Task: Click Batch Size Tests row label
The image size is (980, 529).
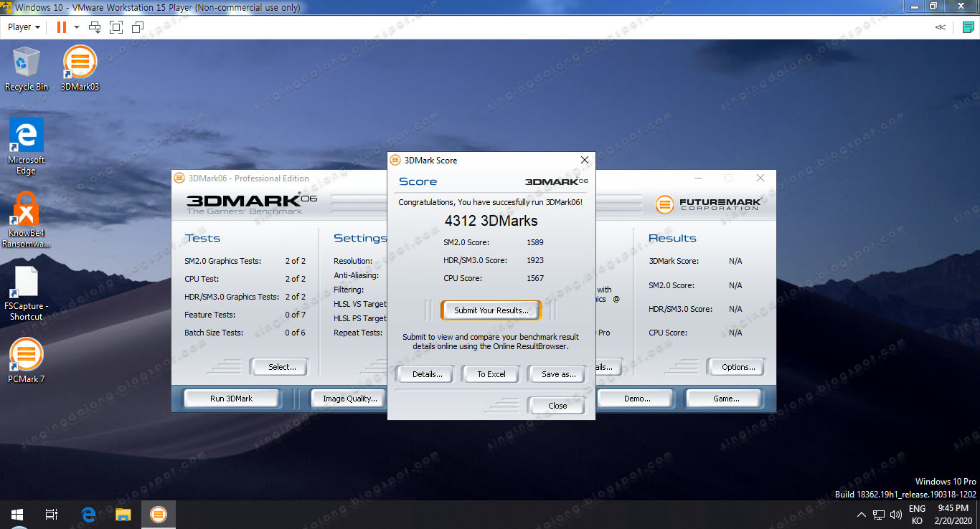Action: pos(214,333)
